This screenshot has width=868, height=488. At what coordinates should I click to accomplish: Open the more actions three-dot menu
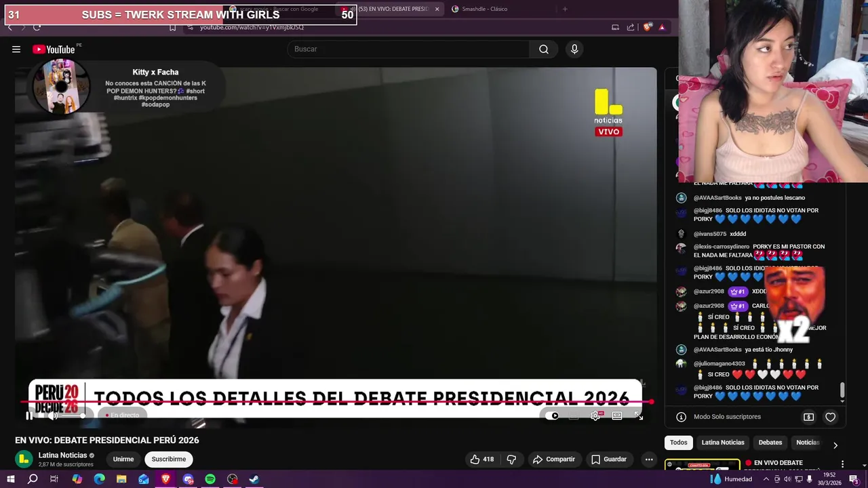coord(649,459)
